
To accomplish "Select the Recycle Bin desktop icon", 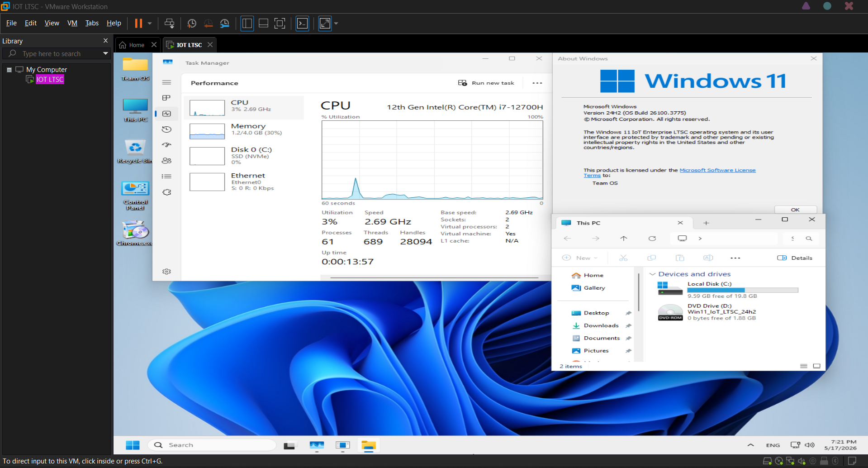I will pos(135,151).
